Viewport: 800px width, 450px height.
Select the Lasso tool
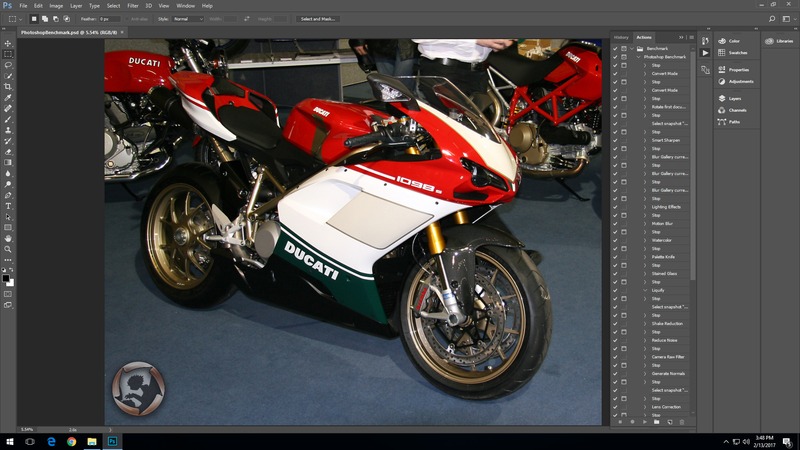point(8,65)
